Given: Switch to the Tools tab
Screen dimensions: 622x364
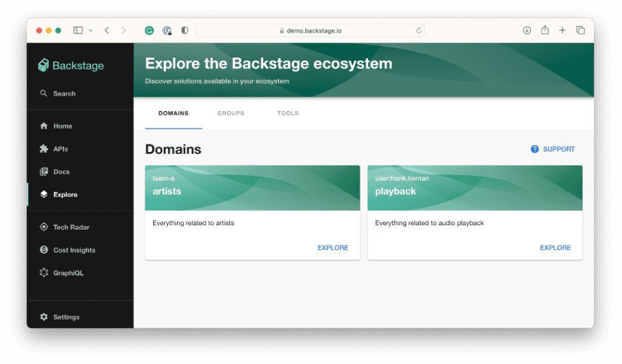Looking at the screenshot, I should coord(288,113).
